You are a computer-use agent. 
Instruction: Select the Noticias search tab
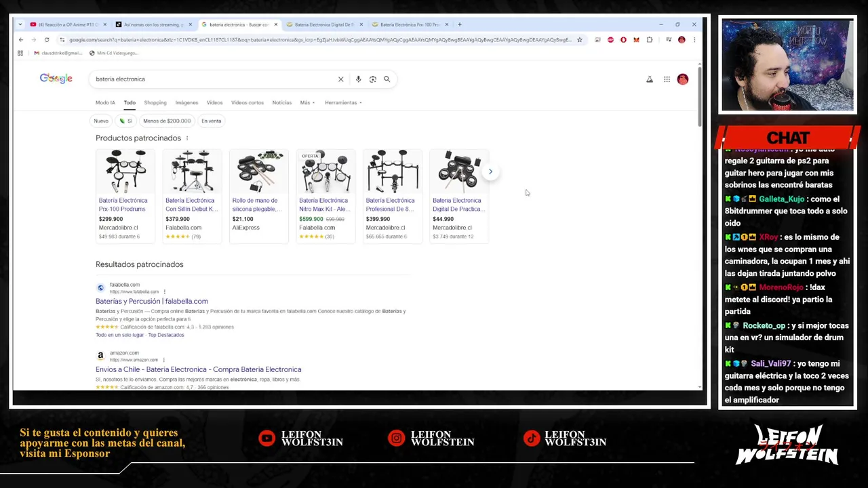(281, 102)
